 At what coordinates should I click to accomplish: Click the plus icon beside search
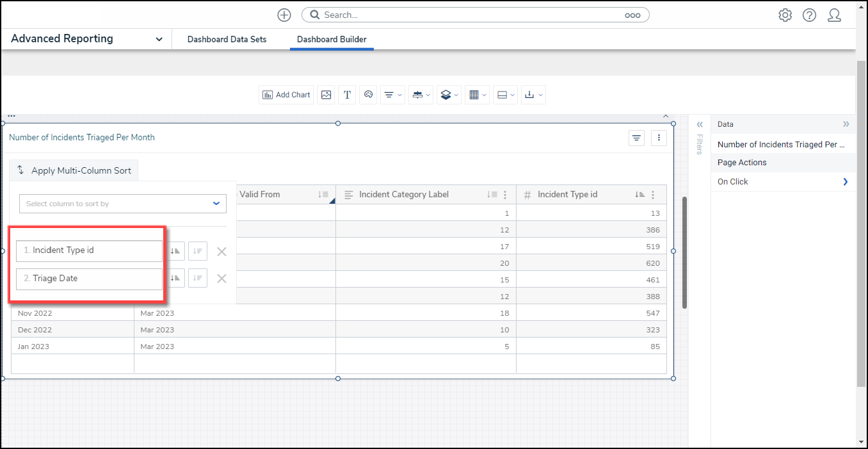point(284,15)
